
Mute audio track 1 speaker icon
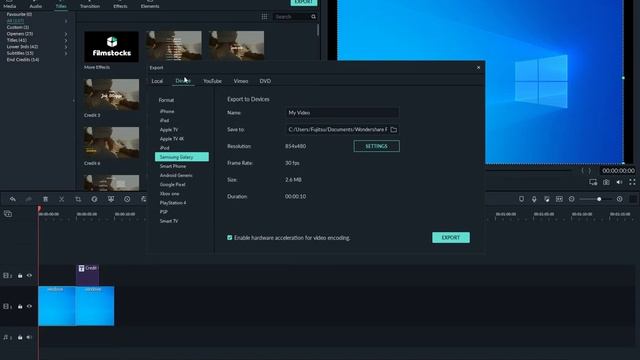coord(29,337)
